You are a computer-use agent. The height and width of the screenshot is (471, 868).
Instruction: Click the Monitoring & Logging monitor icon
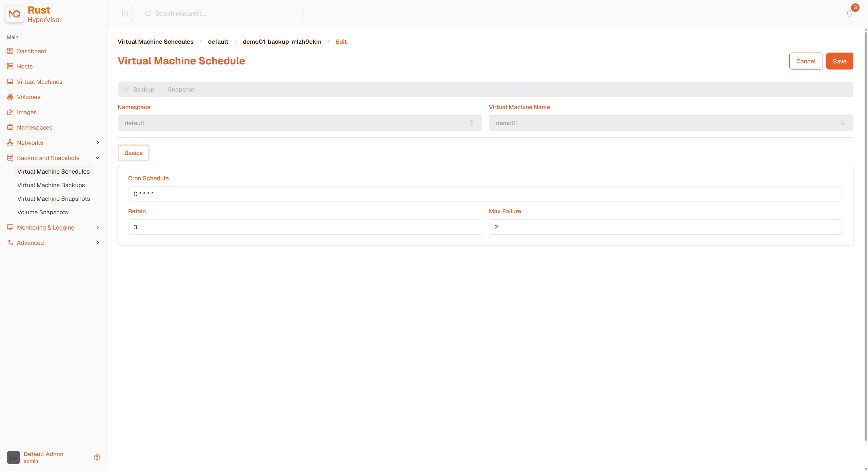[x=10, y=228]
